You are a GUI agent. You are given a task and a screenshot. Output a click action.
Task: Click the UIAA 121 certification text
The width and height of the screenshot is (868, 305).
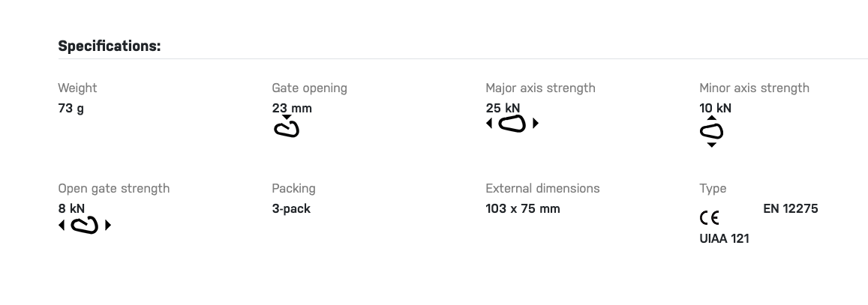pos(724,239)
